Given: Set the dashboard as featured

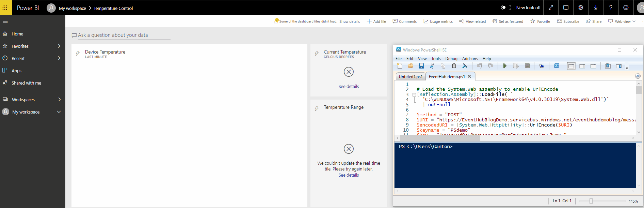Looking at the screenshot, I should click(508, 21).
